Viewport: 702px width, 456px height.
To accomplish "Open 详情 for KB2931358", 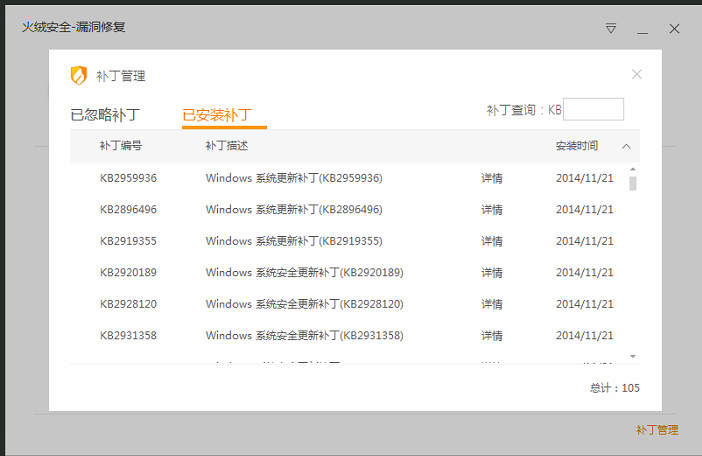I will 492,336.
